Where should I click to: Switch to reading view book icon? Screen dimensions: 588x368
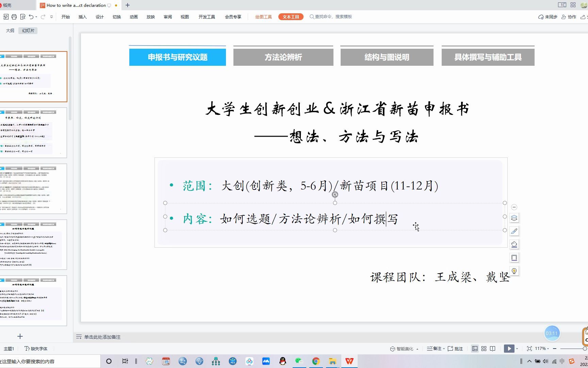(493, 349)
